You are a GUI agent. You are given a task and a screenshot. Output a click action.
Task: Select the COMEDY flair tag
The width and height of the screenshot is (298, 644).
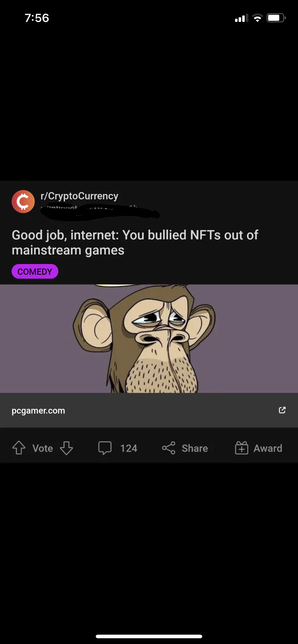35,271
